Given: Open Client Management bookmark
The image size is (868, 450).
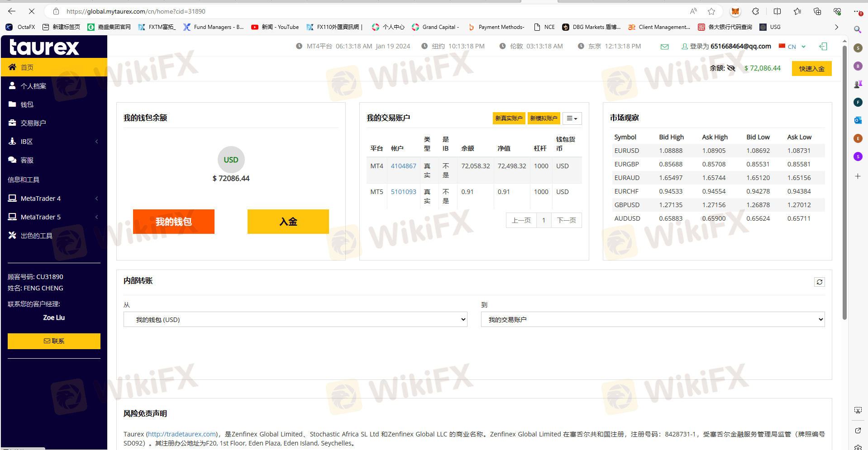Looking at the screenshot, I should click(659, 27).
